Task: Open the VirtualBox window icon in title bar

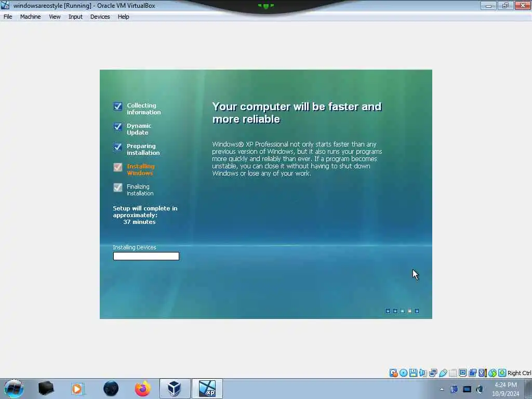Action: coord(5,5)
